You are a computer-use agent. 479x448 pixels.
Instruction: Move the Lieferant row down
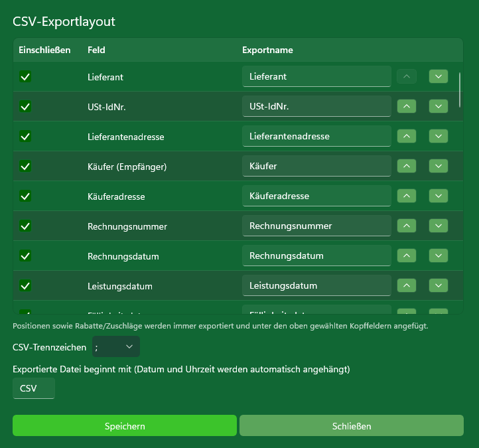(439, 76)
